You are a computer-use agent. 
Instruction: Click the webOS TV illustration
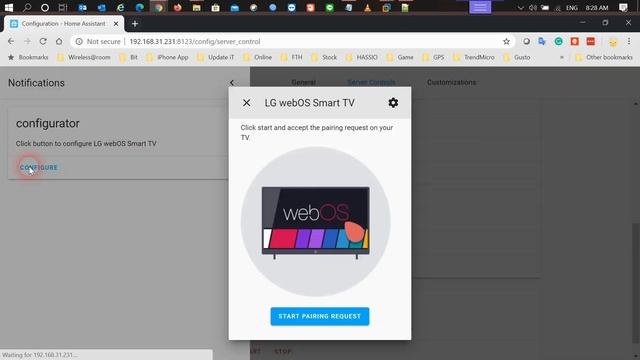tap(316, 222)
